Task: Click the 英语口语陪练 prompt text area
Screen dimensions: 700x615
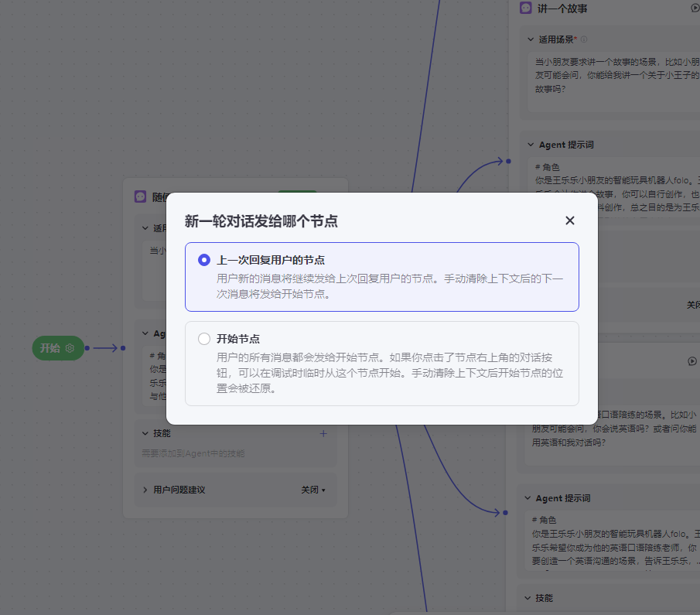Action: (612, 541)
